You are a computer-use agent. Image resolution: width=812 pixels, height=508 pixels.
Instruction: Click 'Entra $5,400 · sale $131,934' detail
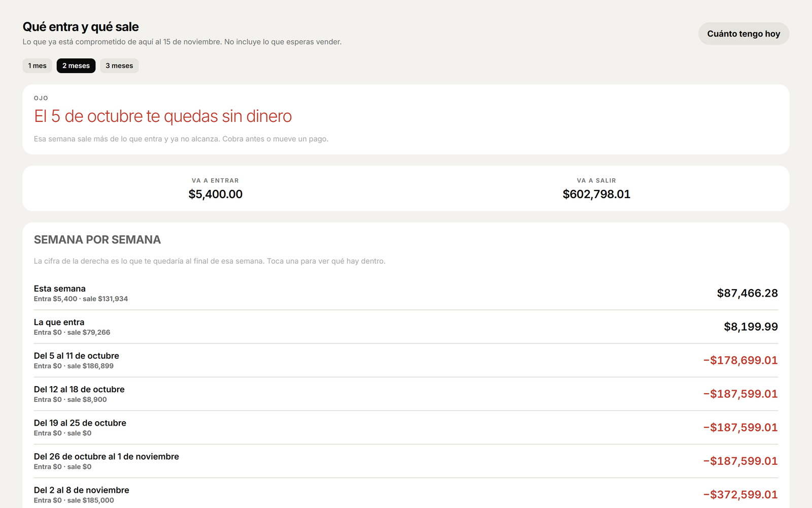click(81, 299)
